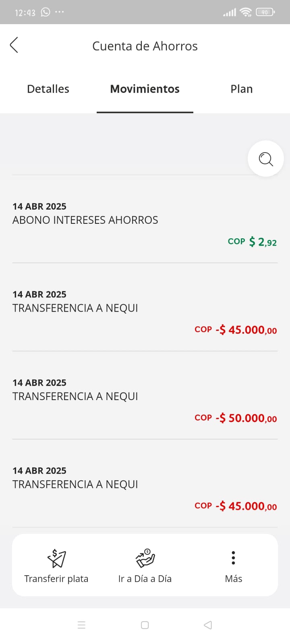Open the ABONO INTERESES AHORROS movement

coord(85,220)
